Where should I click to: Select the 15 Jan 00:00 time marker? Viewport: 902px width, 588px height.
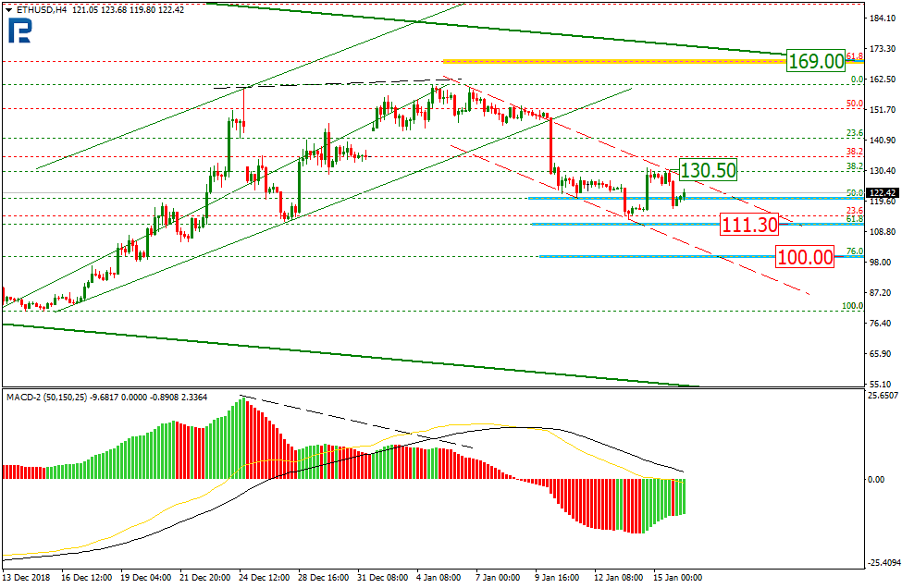pos(680,578)
